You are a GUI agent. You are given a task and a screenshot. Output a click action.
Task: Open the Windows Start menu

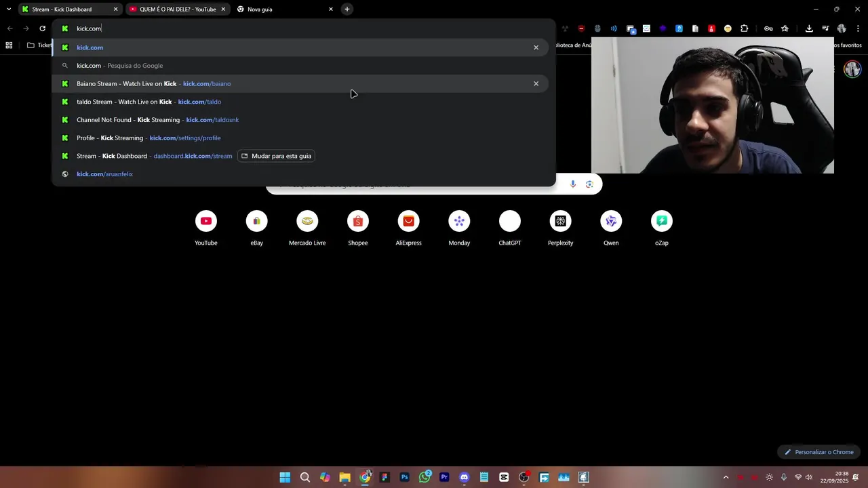[285, 477]
